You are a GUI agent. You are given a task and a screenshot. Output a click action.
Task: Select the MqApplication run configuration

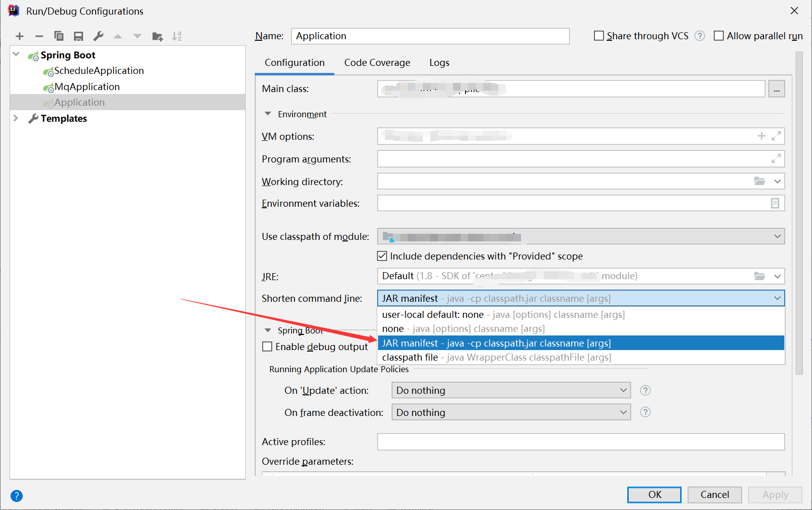(87, 87)
